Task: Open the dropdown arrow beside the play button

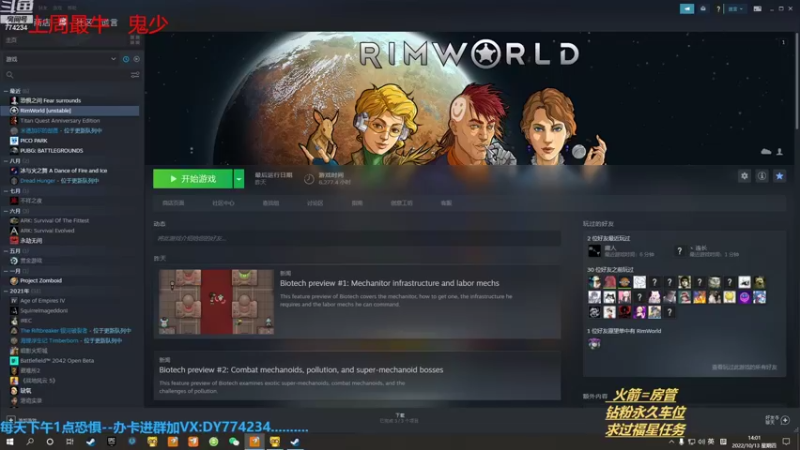Action: (239, 179)
